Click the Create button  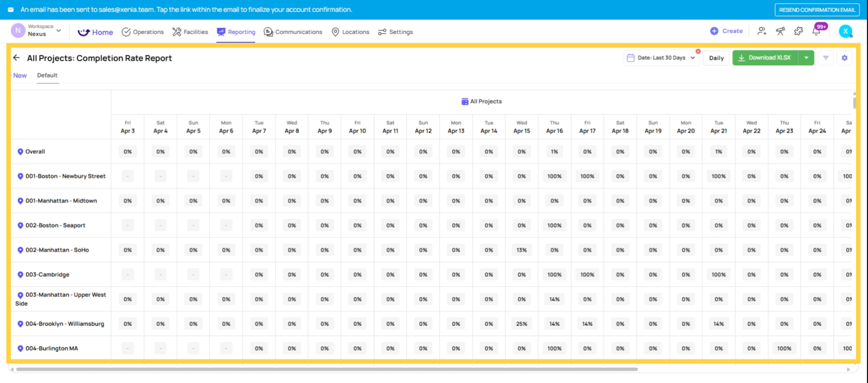pyautogui.click(x=726, y=31)
